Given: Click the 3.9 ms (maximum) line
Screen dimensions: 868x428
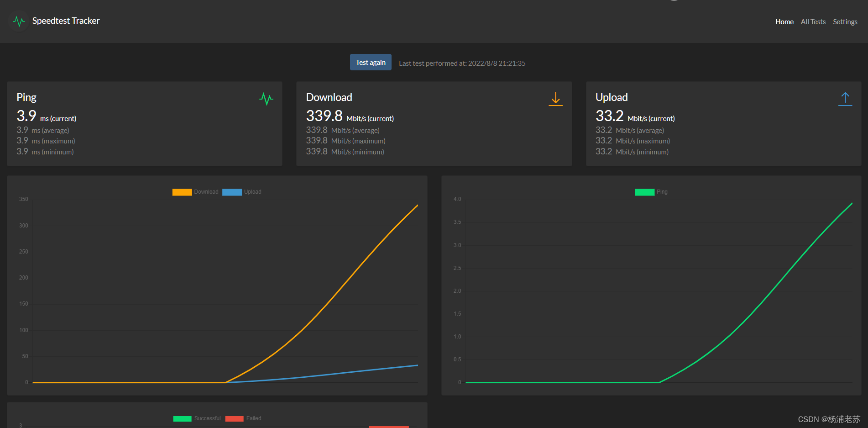Looking at the screenshot, I should (46, 141).
